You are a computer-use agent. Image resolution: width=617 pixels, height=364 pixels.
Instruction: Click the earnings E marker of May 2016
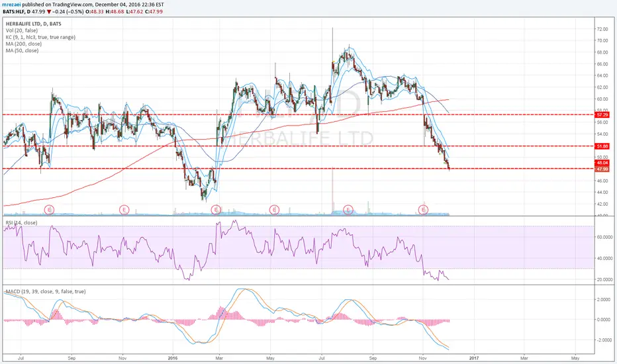(274, 210)
